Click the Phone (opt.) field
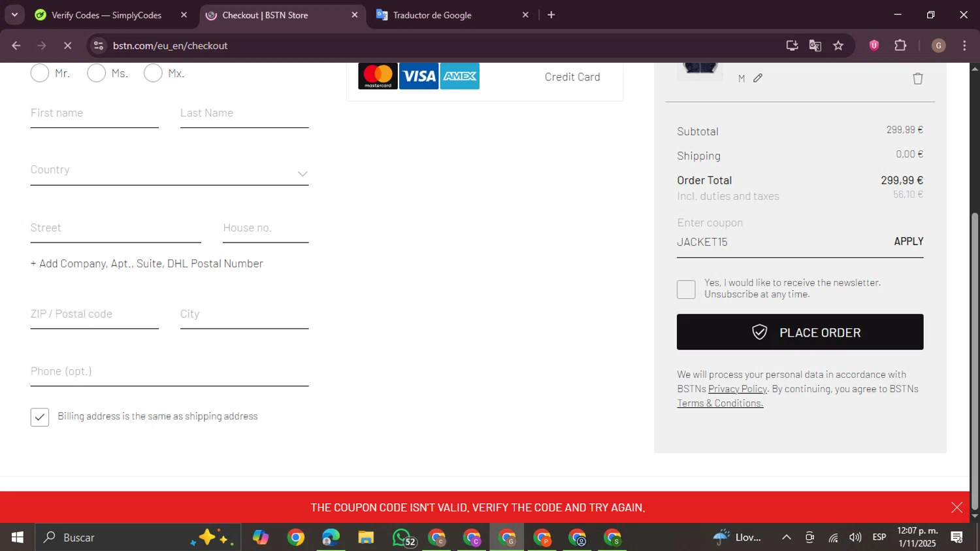The width and height of the screenshot is (980, 551). click(169, 373)
